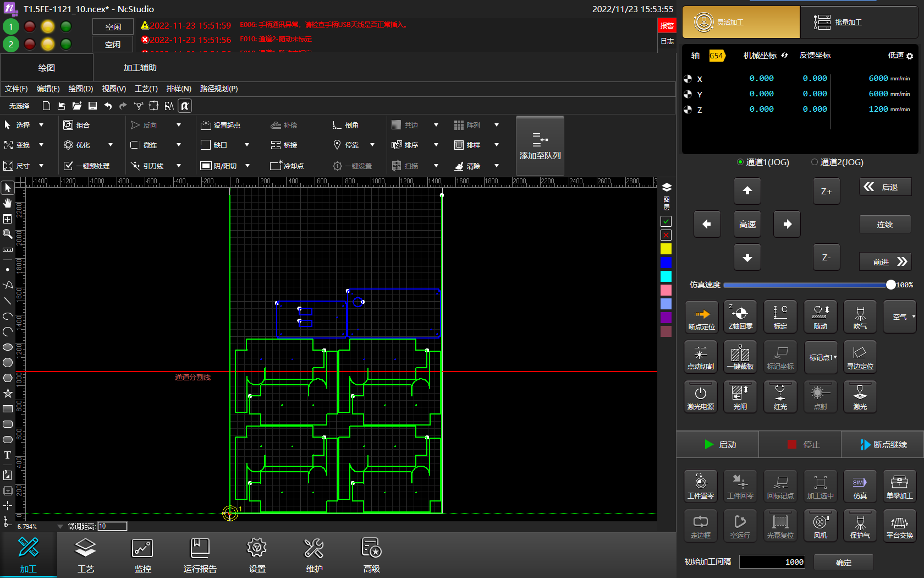This screenshot has height=578, width=924.
Task: Turn on the 风机 fan
Action: 820,525
